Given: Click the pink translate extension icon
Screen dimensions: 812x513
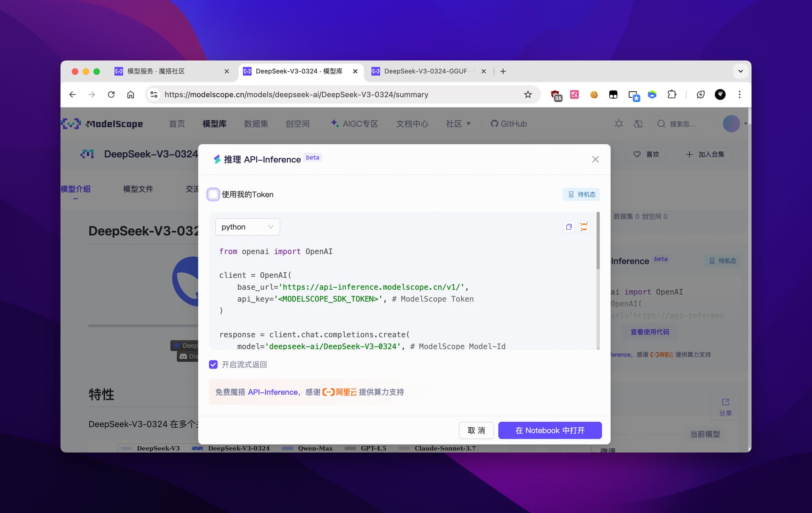Looking at the screenshot, I should coord(574,95).
